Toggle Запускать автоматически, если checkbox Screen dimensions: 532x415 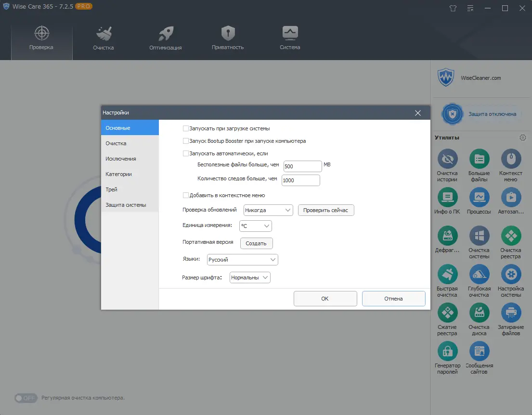pyautogui.click(x=185, y=153)
